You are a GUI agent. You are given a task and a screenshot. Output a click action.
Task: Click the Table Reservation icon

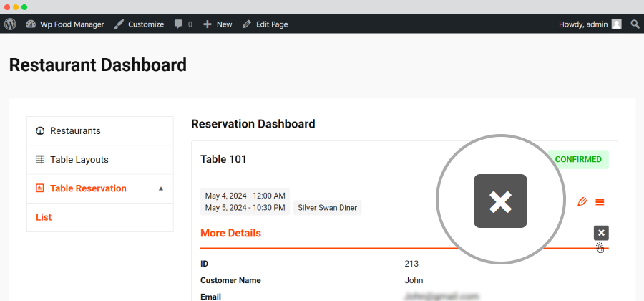pos(40,188)
